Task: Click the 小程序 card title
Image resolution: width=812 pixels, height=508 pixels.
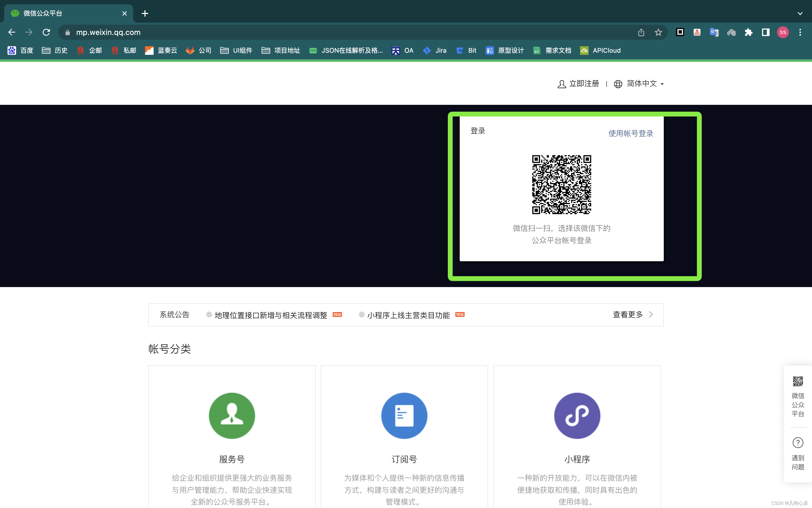Action: tap(577, 459)
